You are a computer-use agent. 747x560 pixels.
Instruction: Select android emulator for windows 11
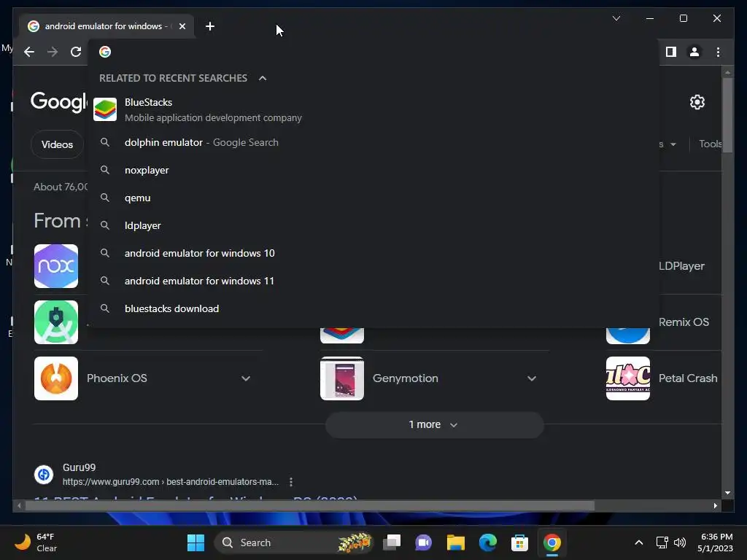tap(374, 281)
